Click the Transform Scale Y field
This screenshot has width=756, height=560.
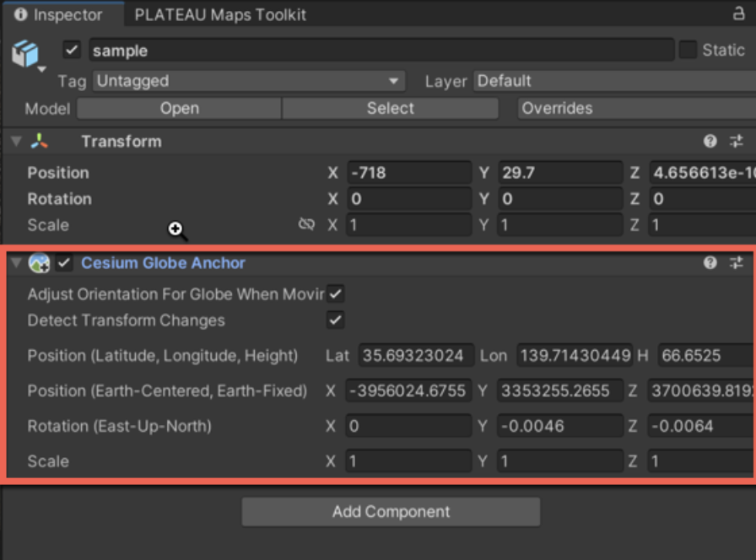560,224
